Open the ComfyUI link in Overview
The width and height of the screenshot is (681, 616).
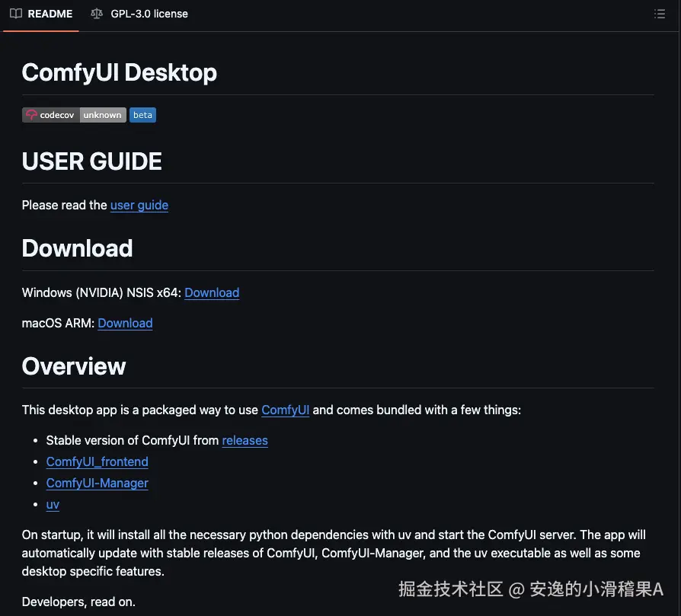click(x=286, y=410)
